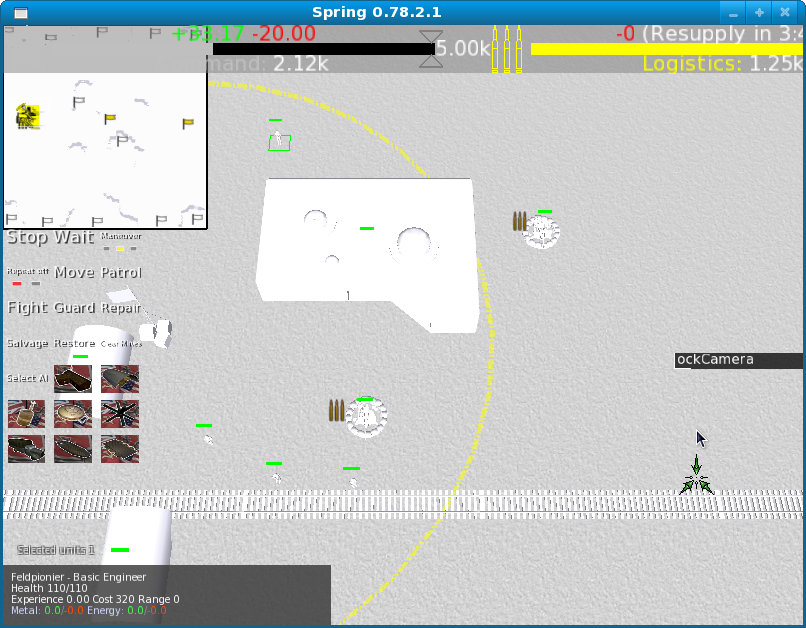Click the Metal and Energy stats line
Image resolution: width=806 pixels, height=628 pixels.
(89, 611)
